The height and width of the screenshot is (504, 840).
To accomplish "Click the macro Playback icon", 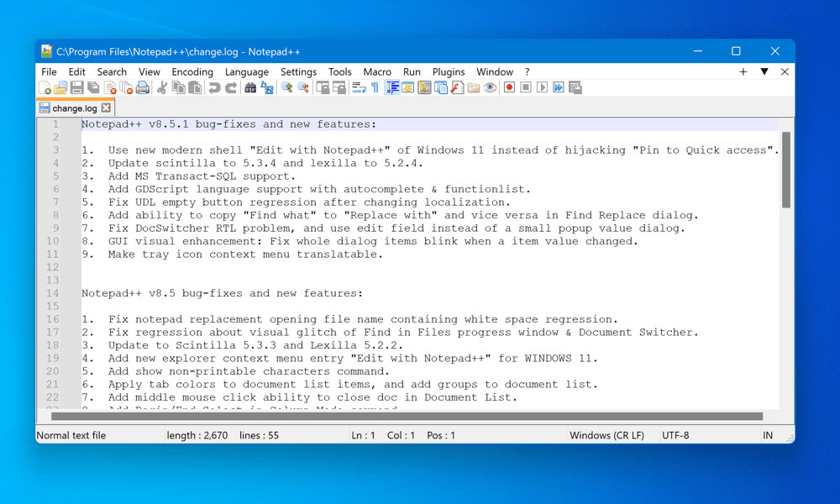I will coord(542,87).
